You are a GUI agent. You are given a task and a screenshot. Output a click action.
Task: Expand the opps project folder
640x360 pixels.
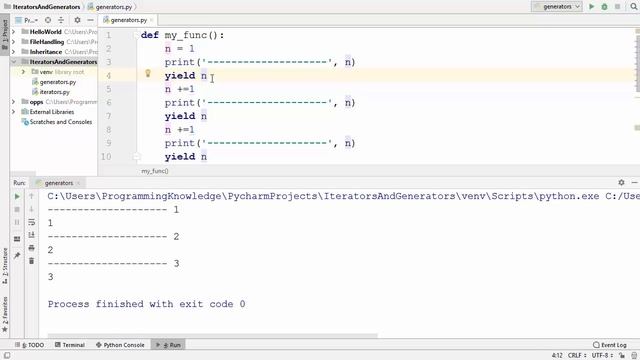(13, 102)
